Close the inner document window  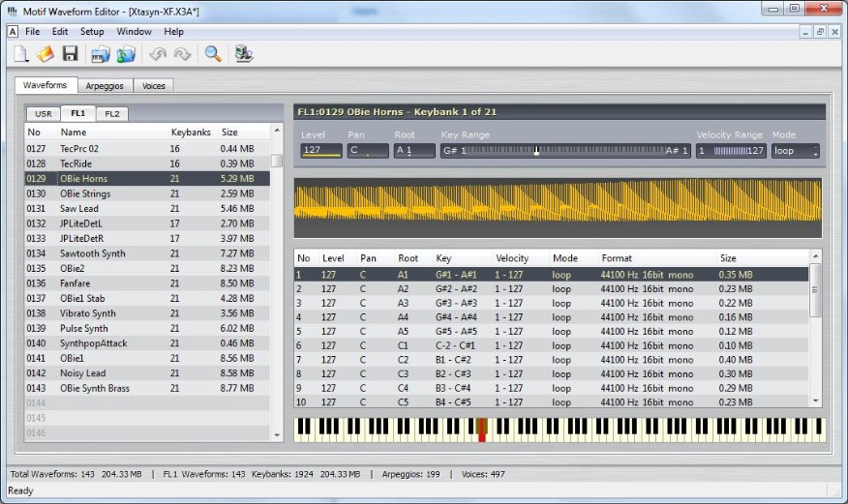tap(834, 33)
